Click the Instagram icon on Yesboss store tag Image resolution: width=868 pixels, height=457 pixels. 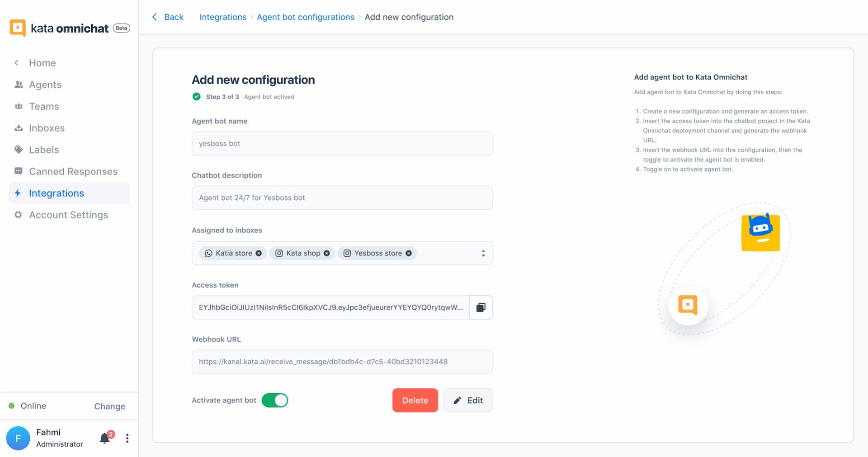(x=347, y=253)
